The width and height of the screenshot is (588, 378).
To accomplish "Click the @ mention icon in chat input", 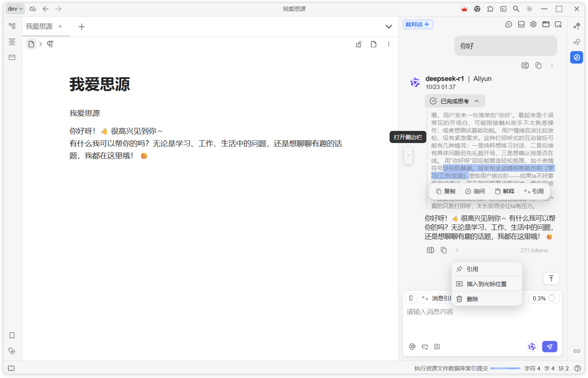I will point(412,346).
